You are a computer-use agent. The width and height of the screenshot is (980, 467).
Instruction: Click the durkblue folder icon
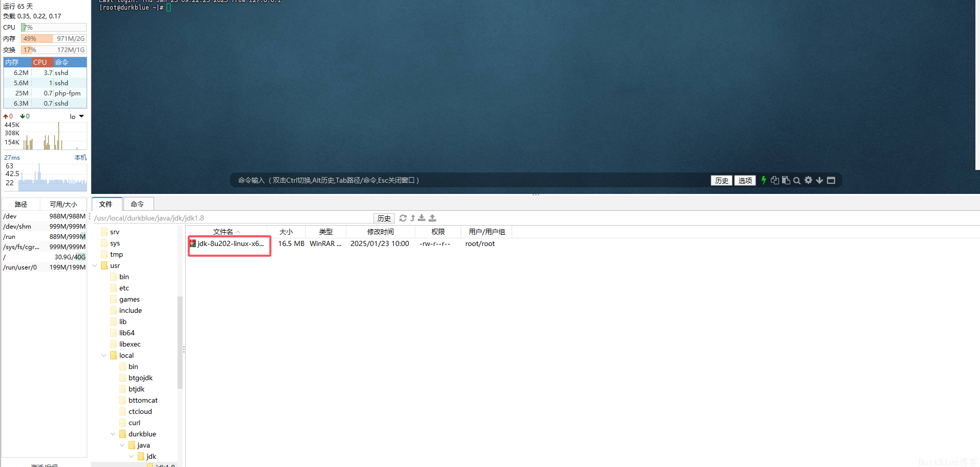coord(123,434)
